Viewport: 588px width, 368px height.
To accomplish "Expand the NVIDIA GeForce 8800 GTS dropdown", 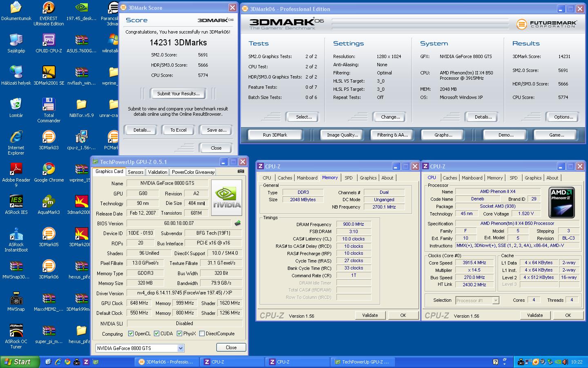I will [180, 348].
